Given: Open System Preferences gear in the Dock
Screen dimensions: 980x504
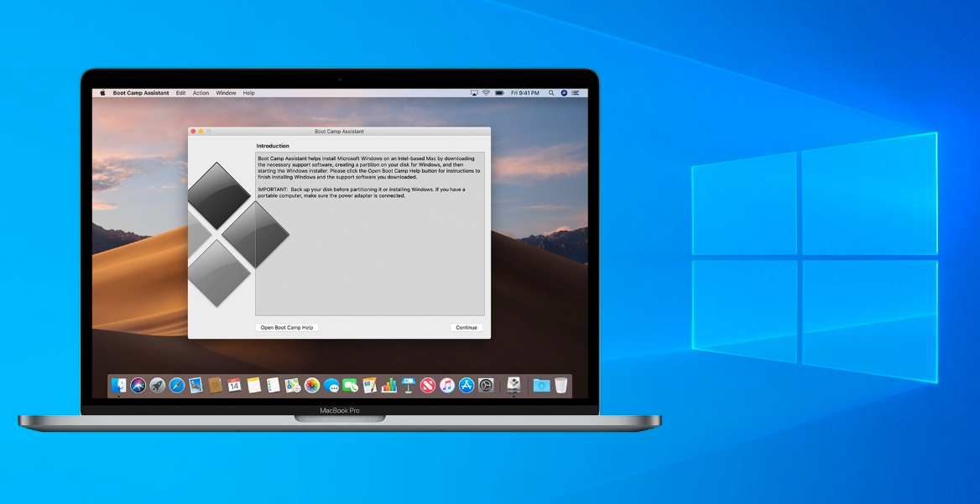Looking at the screenshot, I should tap(486, 386).
